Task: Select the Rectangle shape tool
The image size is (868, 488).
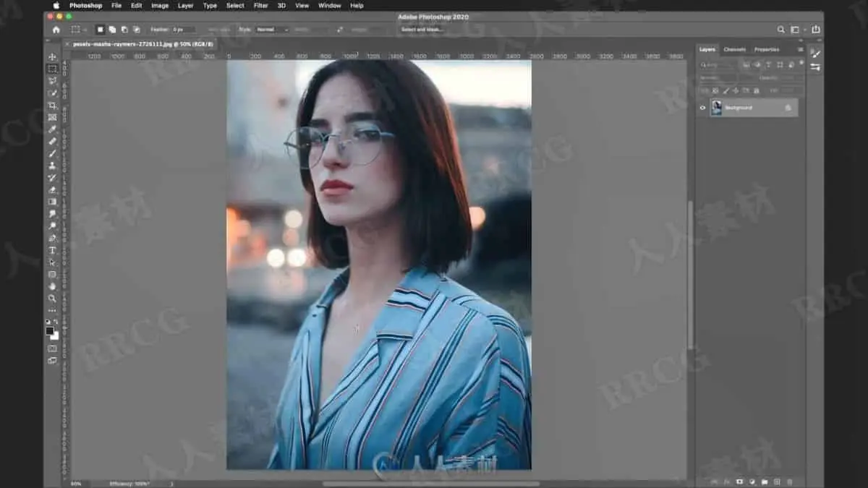Action: pyautogui.click(x=52, y=274)
